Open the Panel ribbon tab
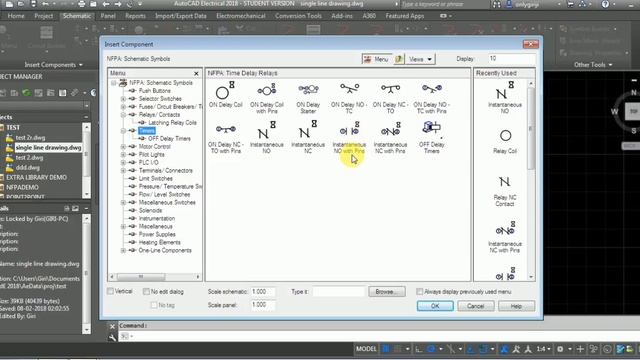 coord(108,16)
